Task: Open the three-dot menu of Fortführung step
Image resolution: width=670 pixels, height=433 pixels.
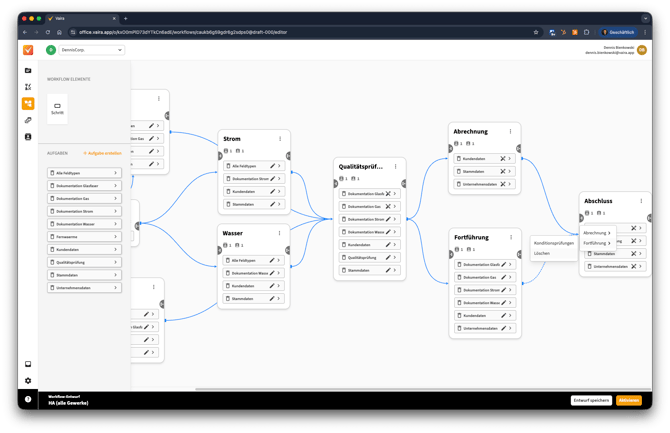Action: pyautogui.click(x=510, y=238)
